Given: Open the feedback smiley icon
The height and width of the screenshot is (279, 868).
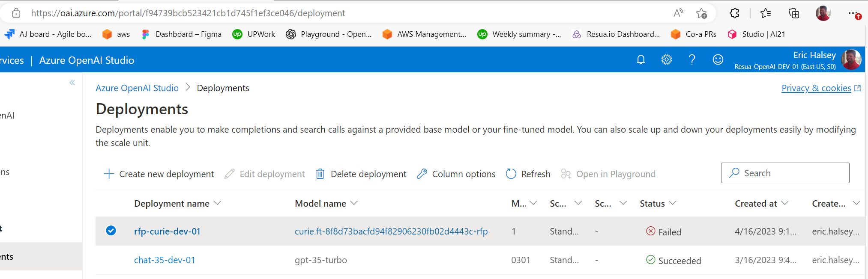Looking at the screenshot, I should (x=718, y=60).
